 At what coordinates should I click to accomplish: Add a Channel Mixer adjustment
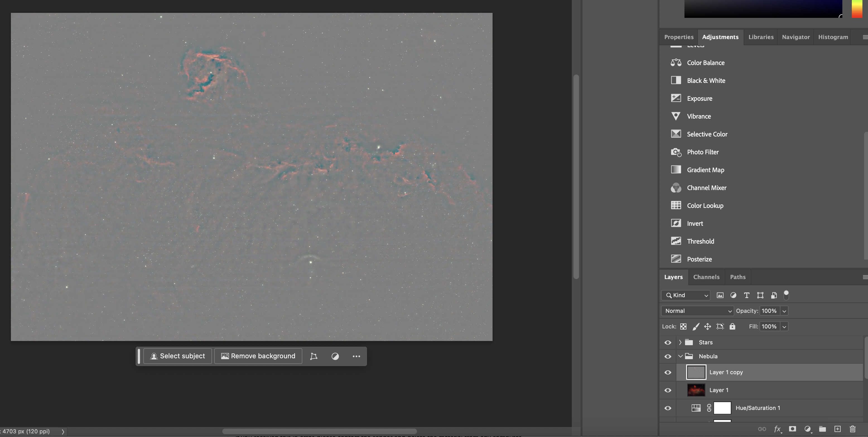[706, 188]
